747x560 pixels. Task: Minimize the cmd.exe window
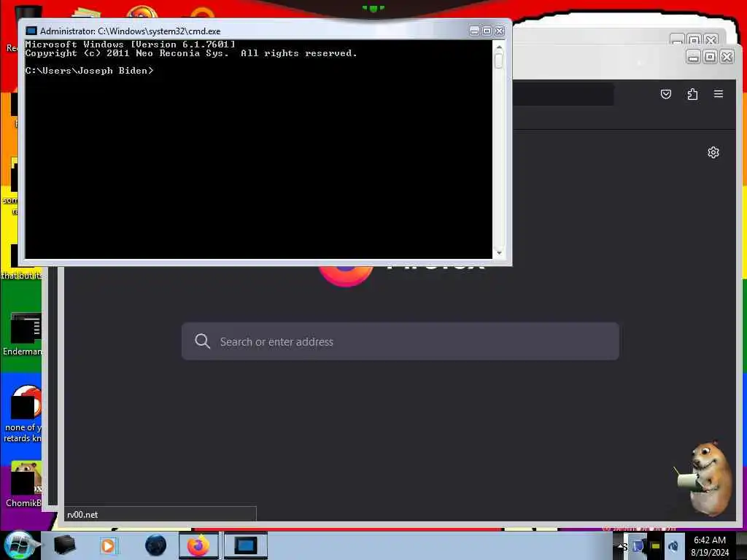click(x=474, y=31)
